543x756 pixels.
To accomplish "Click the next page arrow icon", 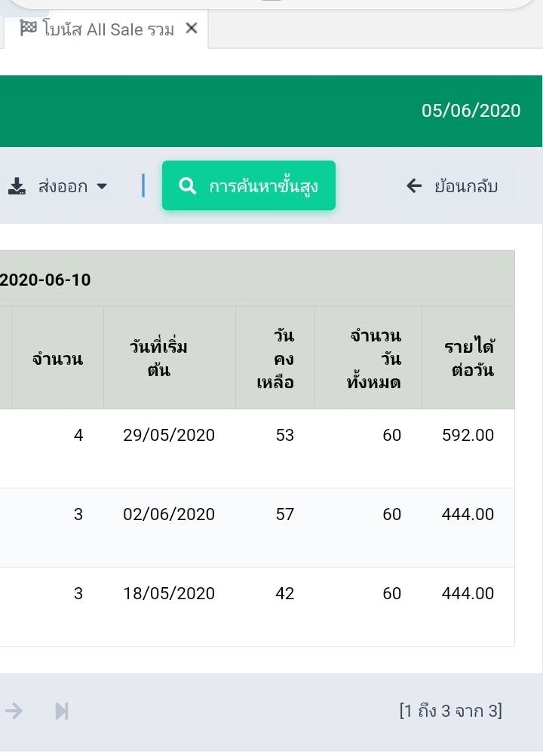I will (14, 711).
